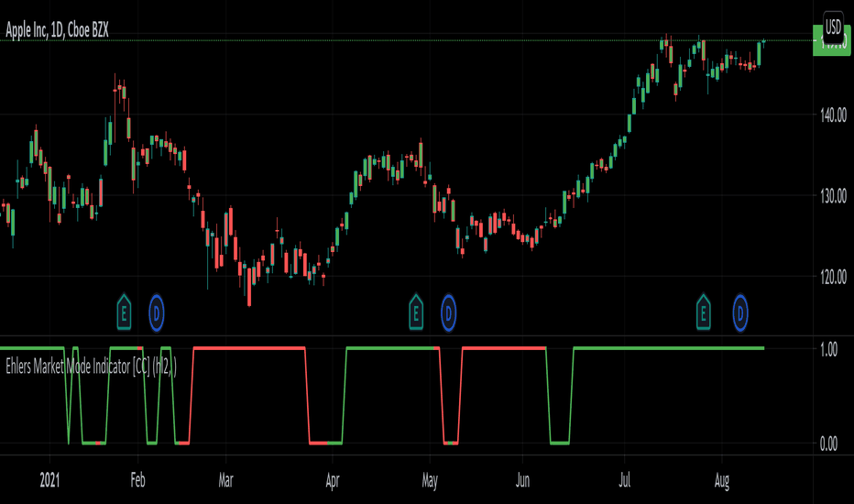Click the dividend marker in August

[740, 312]
